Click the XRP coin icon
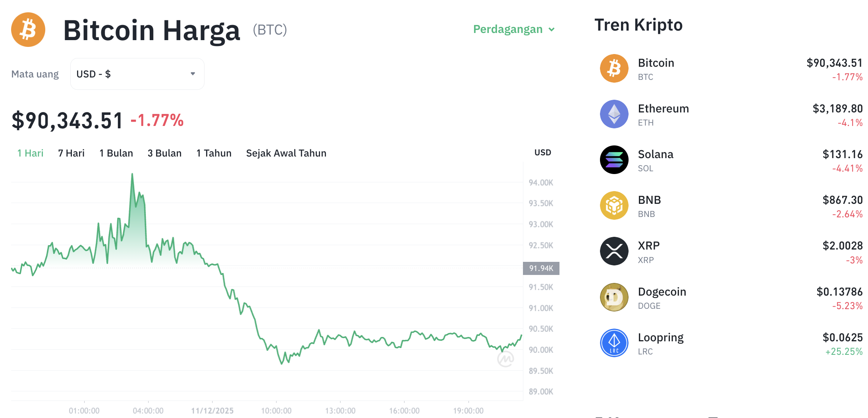Viewport: 868px width, 418px height. tap(614, 251)
